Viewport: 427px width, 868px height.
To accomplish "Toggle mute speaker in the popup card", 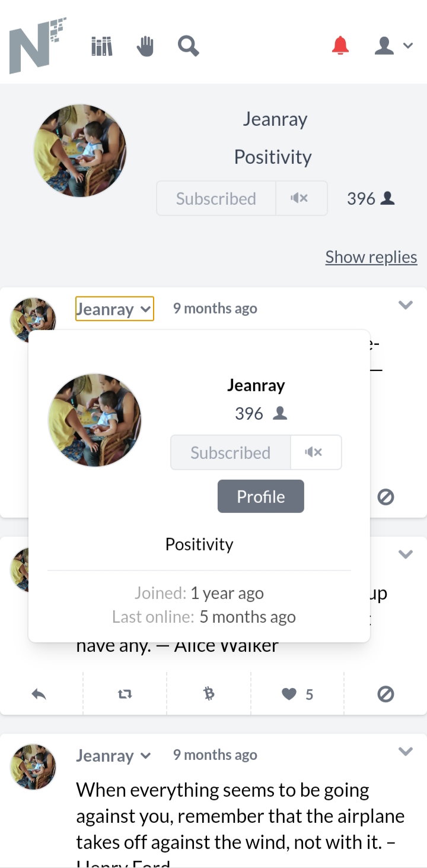I will (x=316, y=452).
